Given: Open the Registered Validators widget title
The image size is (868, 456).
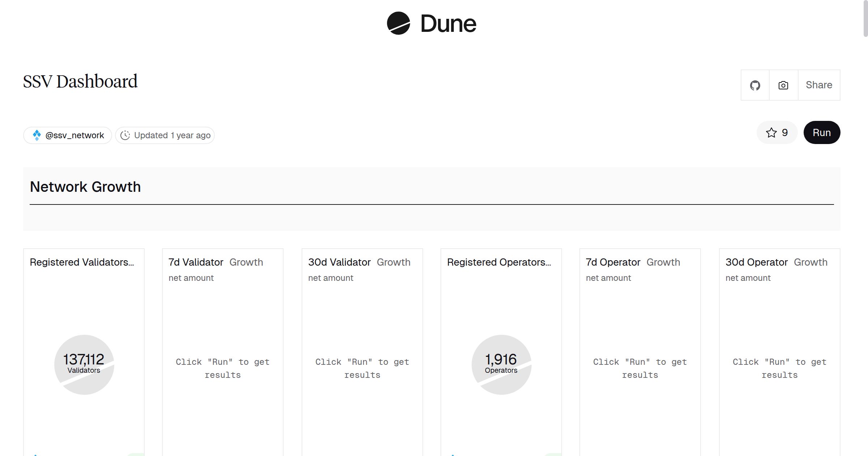Looking at the screenshot, I should [x=82, y=262].
